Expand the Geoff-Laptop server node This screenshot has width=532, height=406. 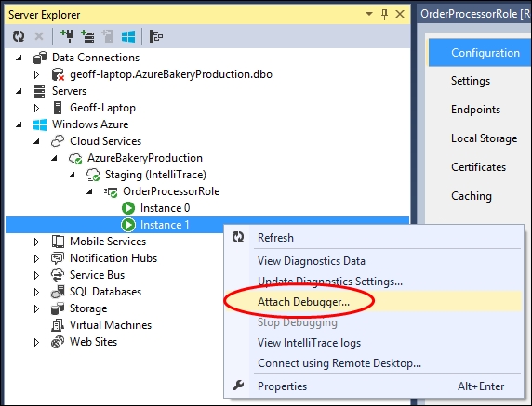[36, 108]
